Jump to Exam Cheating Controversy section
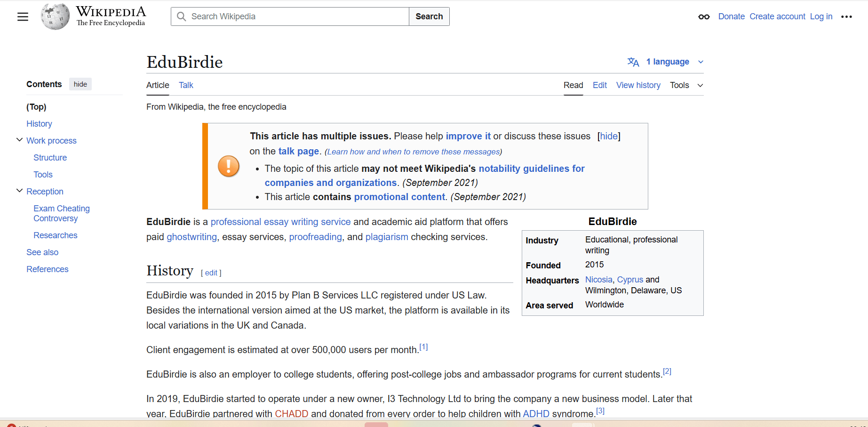The height and width of the screenshot is (427, 868). point(61,213)
